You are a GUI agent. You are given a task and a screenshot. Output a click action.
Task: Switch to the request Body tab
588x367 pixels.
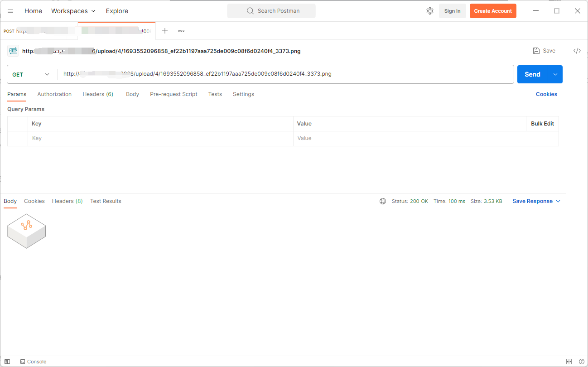pyautogui.click(x=132, y=94)
